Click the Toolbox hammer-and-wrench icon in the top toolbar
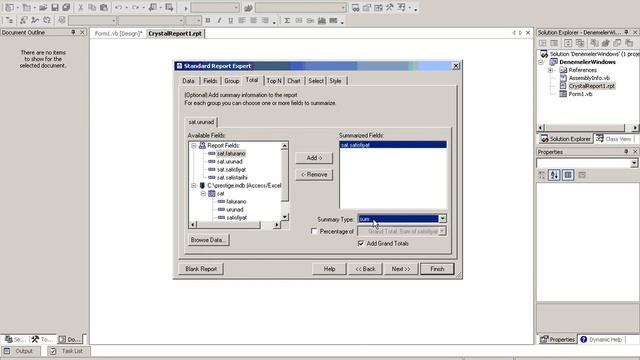This screenshot has height=360, width=640. click(x=390, y=7)
